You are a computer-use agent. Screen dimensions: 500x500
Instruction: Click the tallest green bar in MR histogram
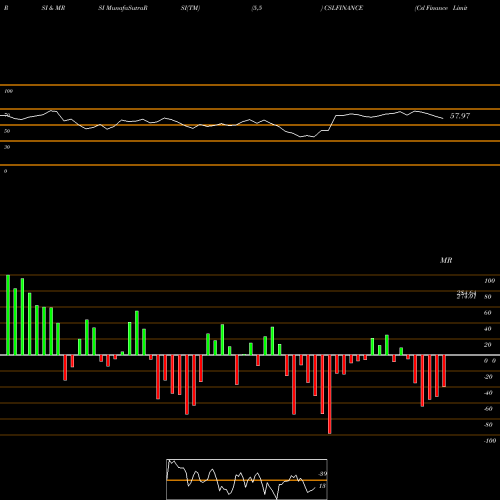point(8,315)
